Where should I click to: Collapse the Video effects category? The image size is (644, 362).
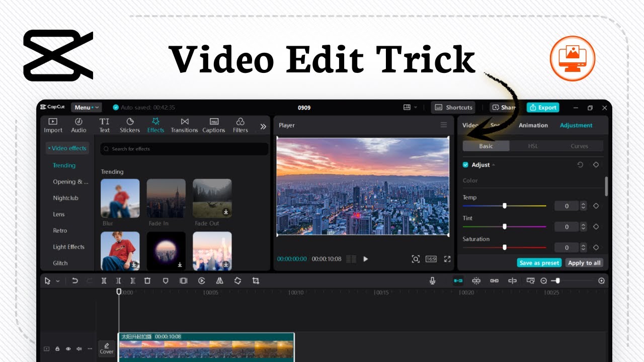(x=67, y=148)
